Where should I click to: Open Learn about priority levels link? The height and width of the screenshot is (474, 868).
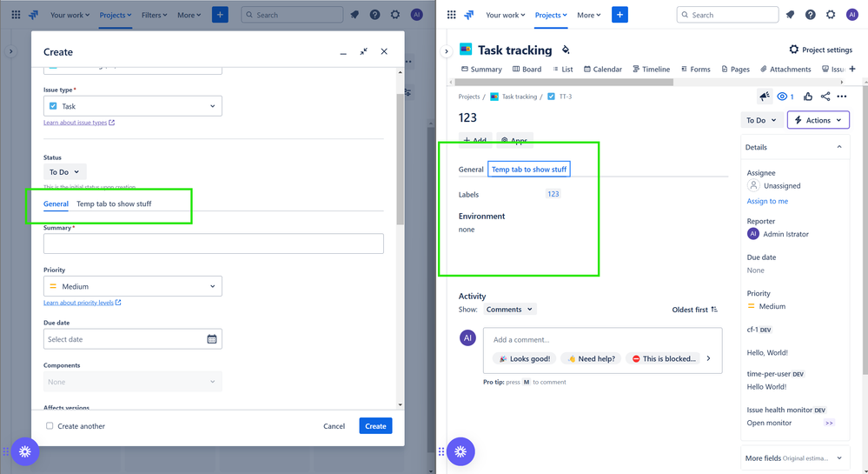click(82, 303)
